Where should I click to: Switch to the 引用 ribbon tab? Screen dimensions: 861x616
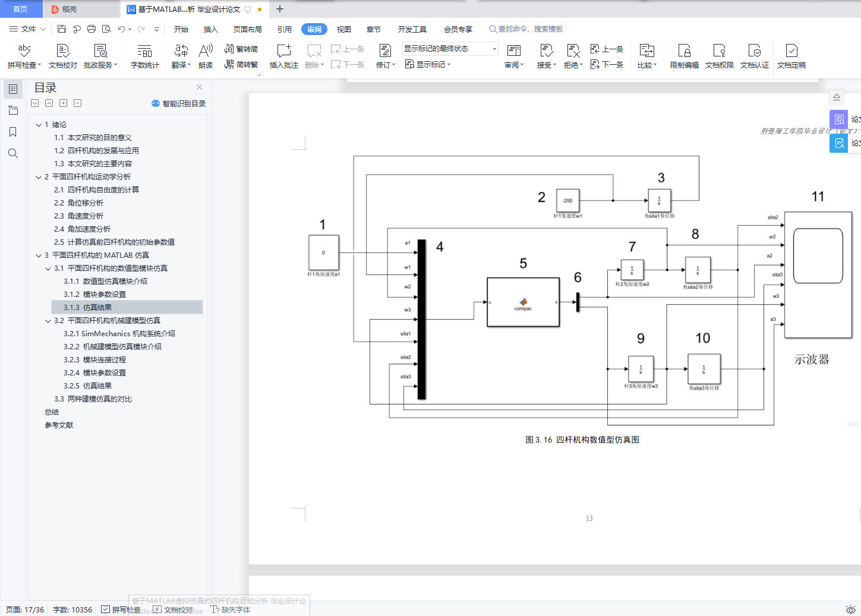285,29
